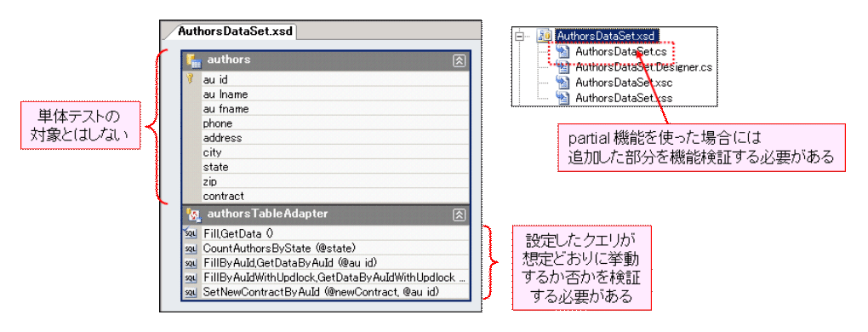Click the authors table icon in header
Viewport: 868px width, 332px height.
point(194,61)
